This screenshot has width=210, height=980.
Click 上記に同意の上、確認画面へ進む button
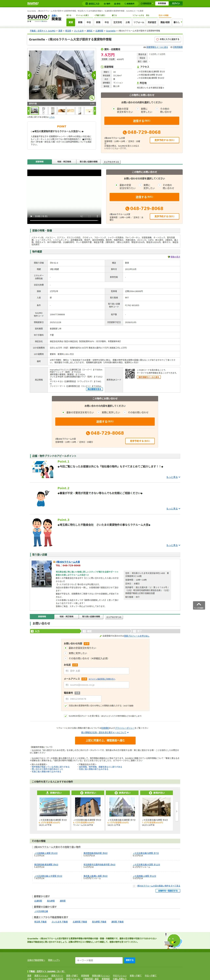click(x=105, y=741)
